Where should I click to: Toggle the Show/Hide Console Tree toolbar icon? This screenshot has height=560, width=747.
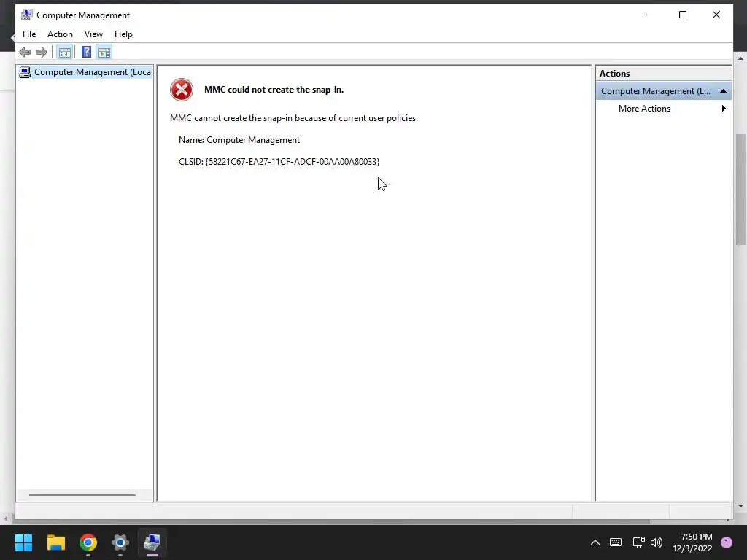point(64,52)
